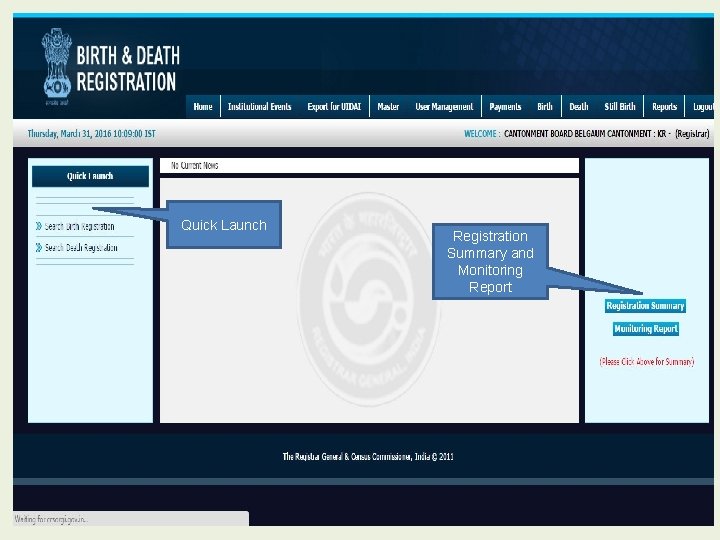Open the Master menu
Screen dimensions: 720x540
coord(388,107)
